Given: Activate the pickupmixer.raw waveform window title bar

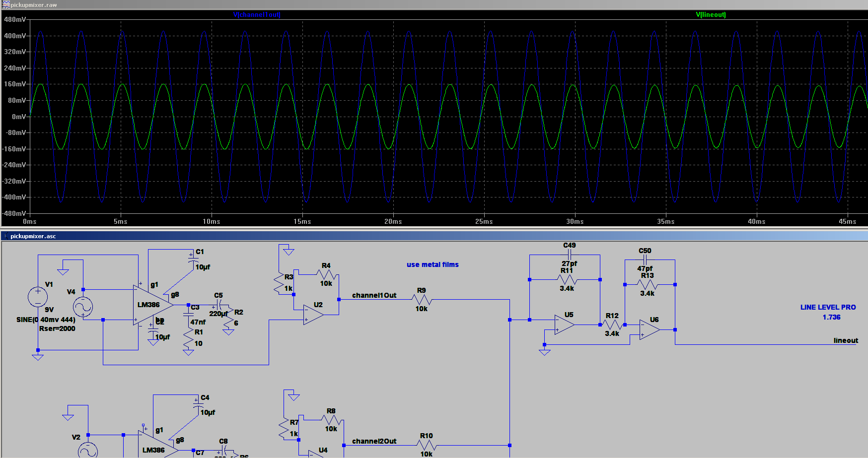Looking at the screenshot, I should point(434,4).
